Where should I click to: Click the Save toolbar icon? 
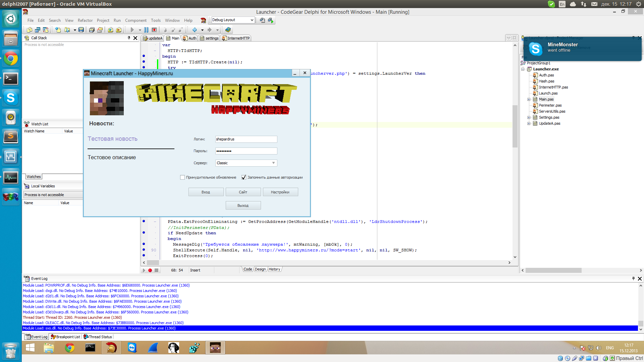pyautogui.click(x=81, y=30)
